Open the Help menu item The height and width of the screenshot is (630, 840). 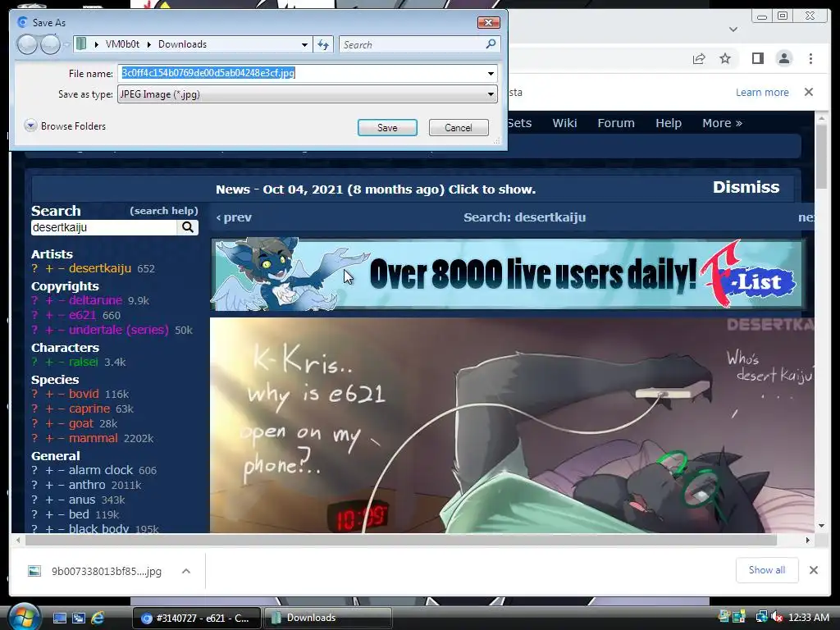click(x=668, y=123)
